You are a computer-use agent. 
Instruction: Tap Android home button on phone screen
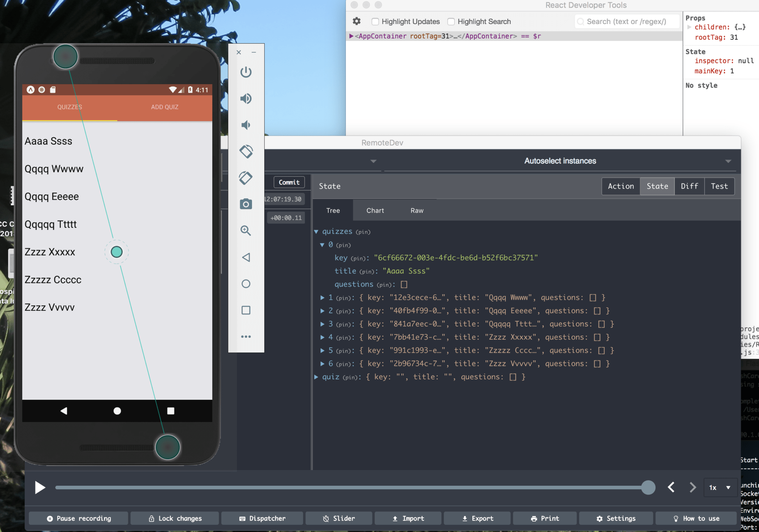click(x=117, y=410)
